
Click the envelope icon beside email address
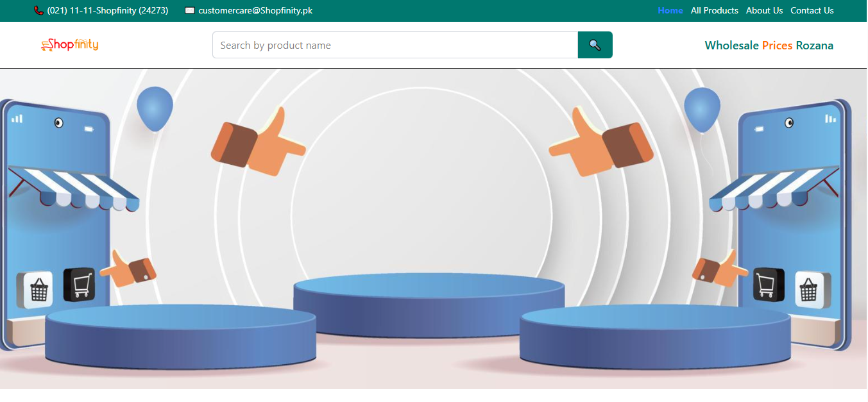pos(189,11)
